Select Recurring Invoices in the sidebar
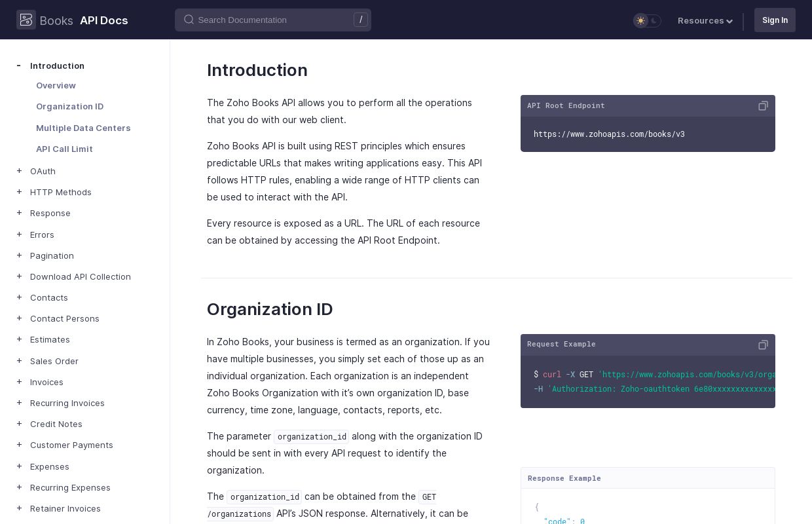The height and width of the screenshot is (524, 812). tap(67, 403)
